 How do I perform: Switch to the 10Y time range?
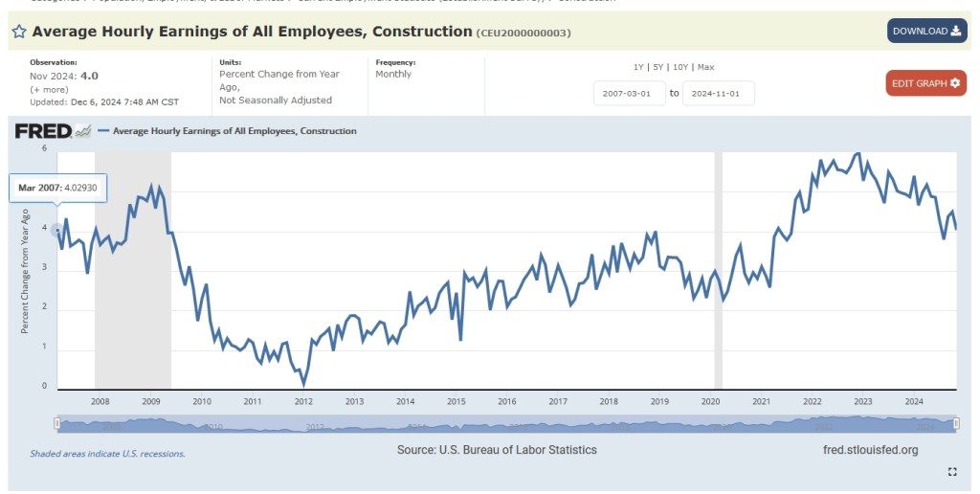click(x=679, y=67)
